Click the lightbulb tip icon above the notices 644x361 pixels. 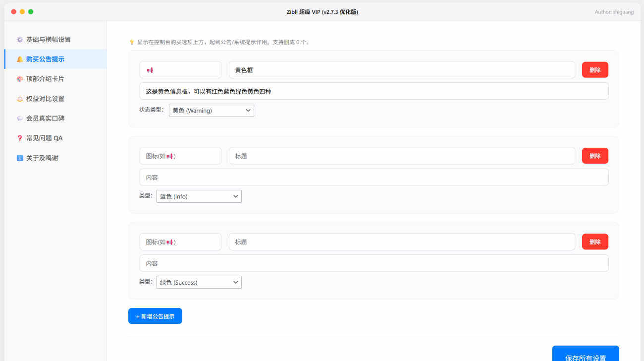[x=132, y=42]
